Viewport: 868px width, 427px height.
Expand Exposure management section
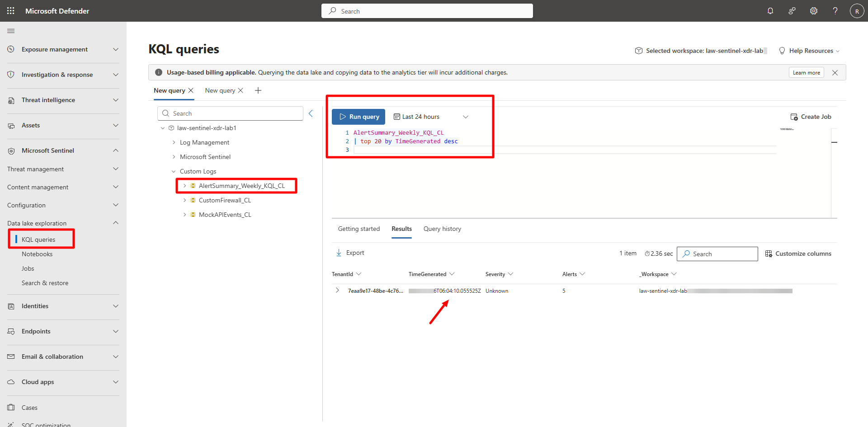pos(116,49)
